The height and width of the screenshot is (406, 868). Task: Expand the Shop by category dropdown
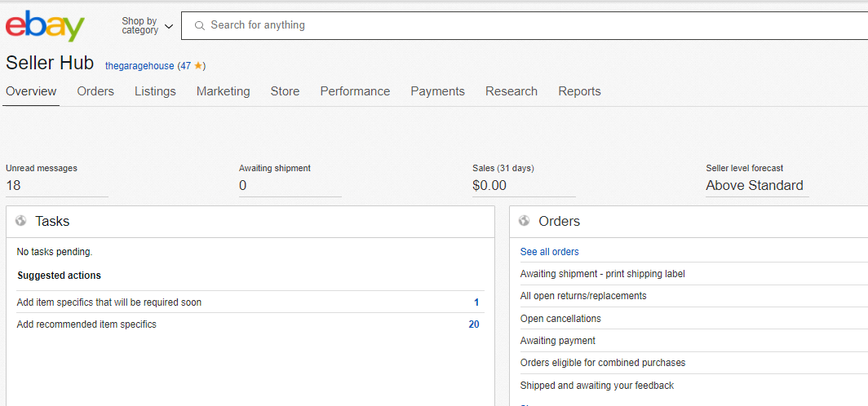tap(147, 26)
